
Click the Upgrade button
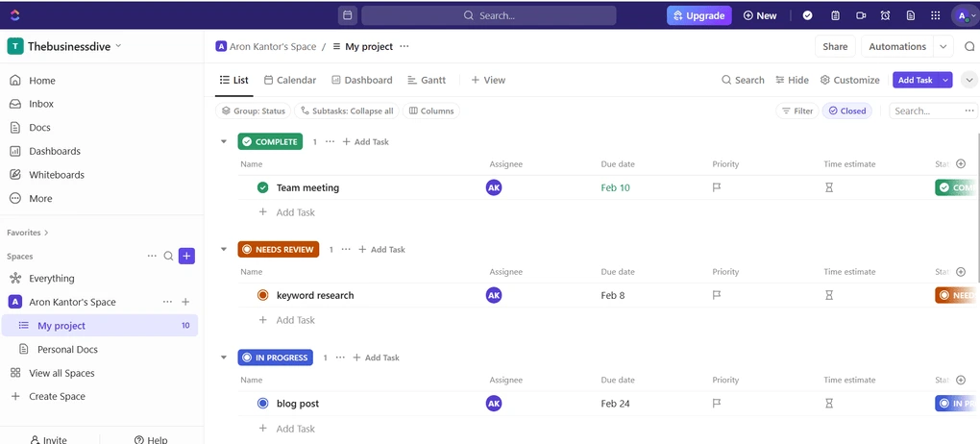[698, 15]
